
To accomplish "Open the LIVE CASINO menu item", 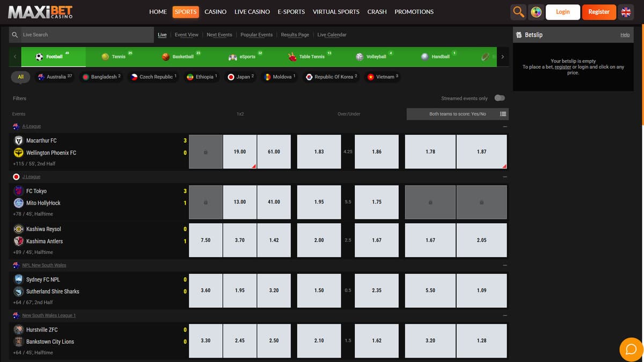I will coord(252,12).
